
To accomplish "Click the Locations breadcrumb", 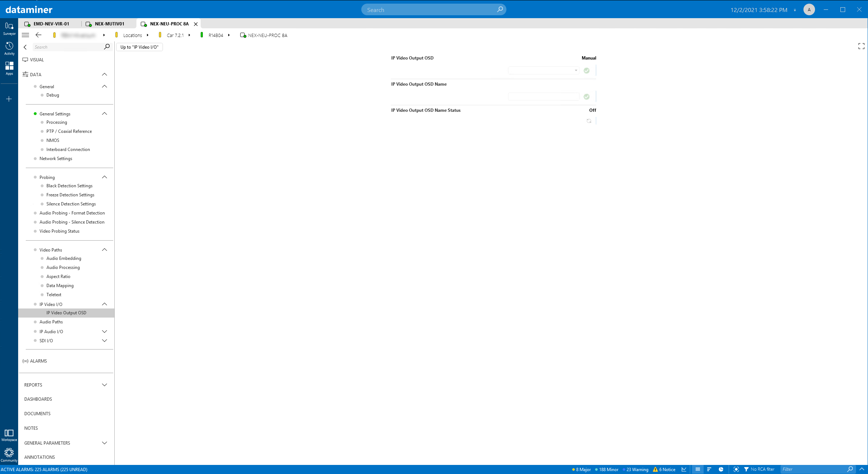I will [132, 35].
